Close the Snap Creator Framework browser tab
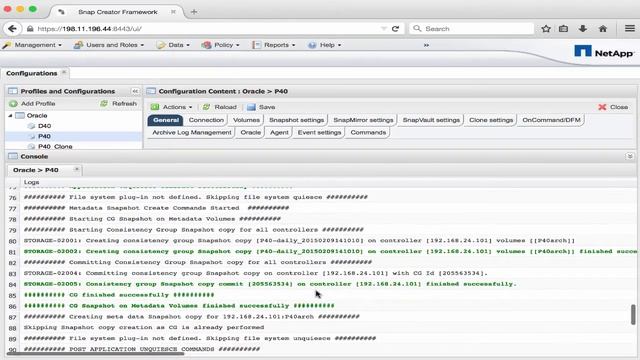 173,12
